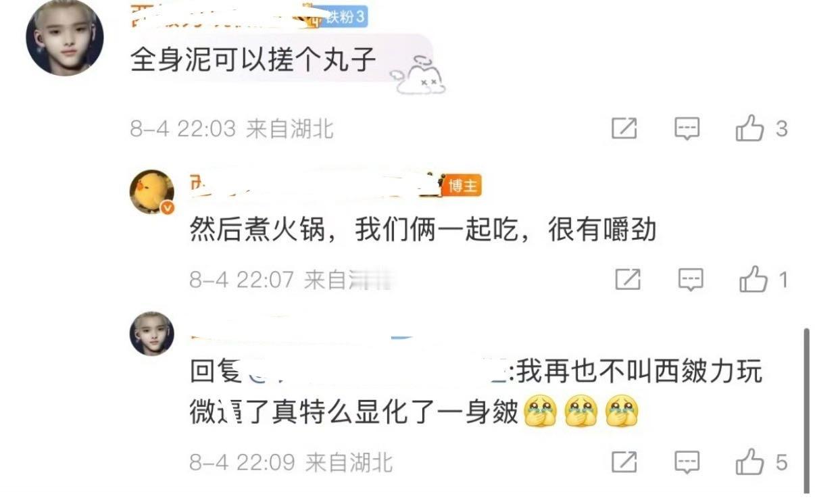Open top commenter's large avatar

(65, 37)
